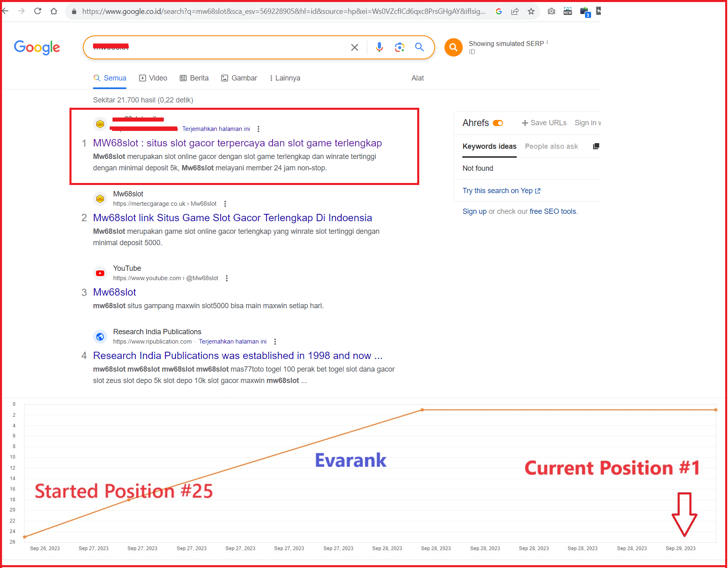Open the Research India Publications result title
This screenshot has height=568, width=728.
[x=238, y=356]
